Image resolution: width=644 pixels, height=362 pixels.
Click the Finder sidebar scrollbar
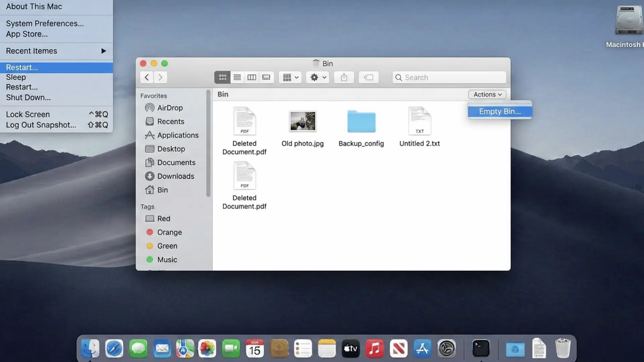click(x=208, y=143)
